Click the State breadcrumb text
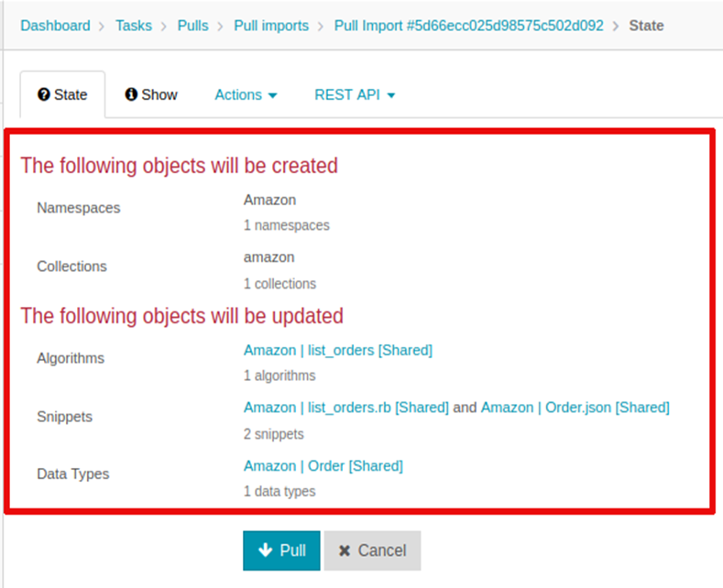 click(646, 26)
